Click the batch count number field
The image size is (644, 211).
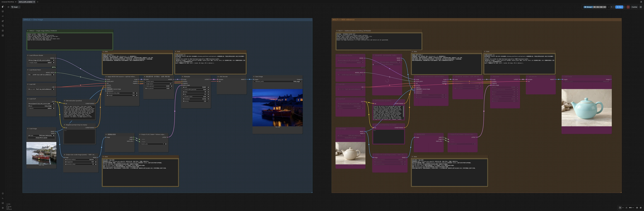tap(611, 7)
